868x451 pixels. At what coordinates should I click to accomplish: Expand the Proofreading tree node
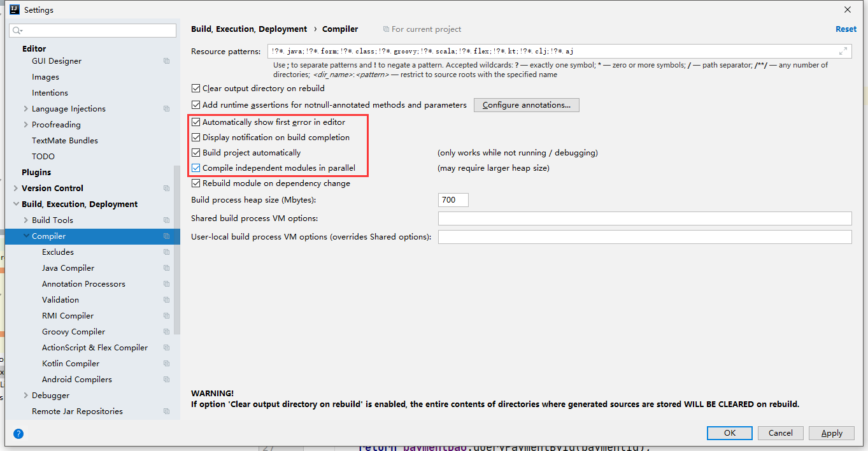(x=25, y=125)
